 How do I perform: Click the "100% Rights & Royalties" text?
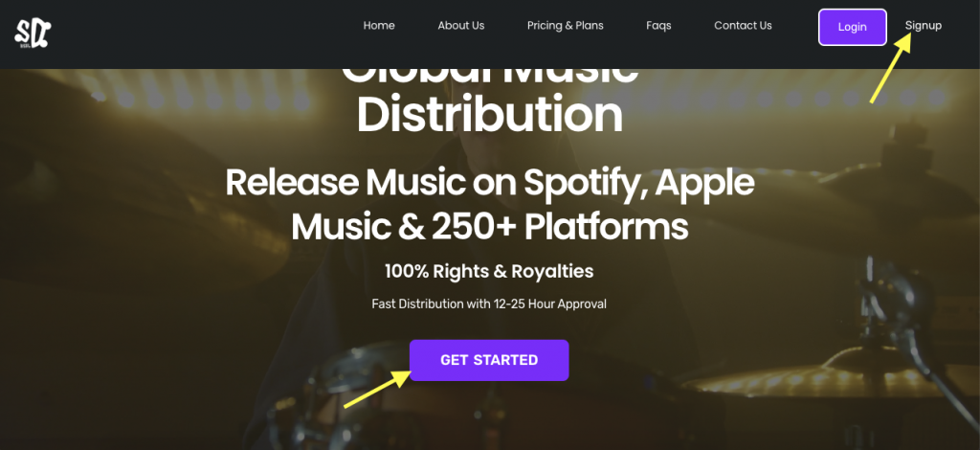coord(489,271)
